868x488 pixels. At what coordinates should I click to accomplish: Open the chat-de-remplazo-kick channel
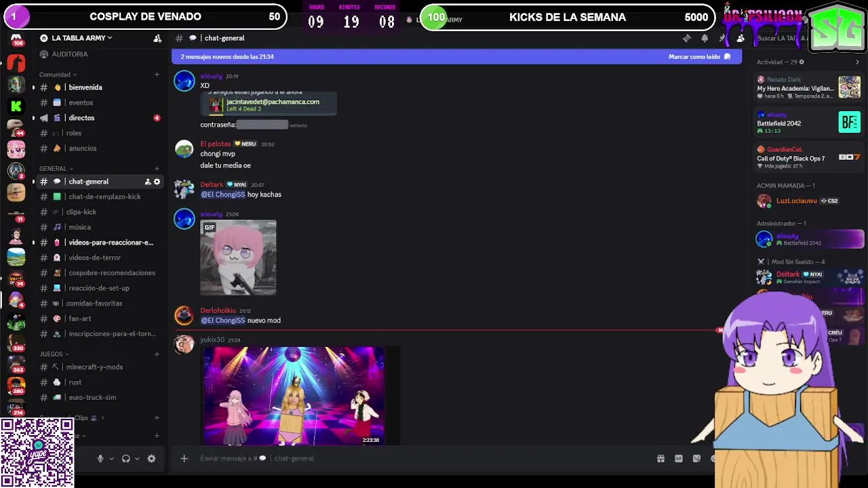(99, 197)
